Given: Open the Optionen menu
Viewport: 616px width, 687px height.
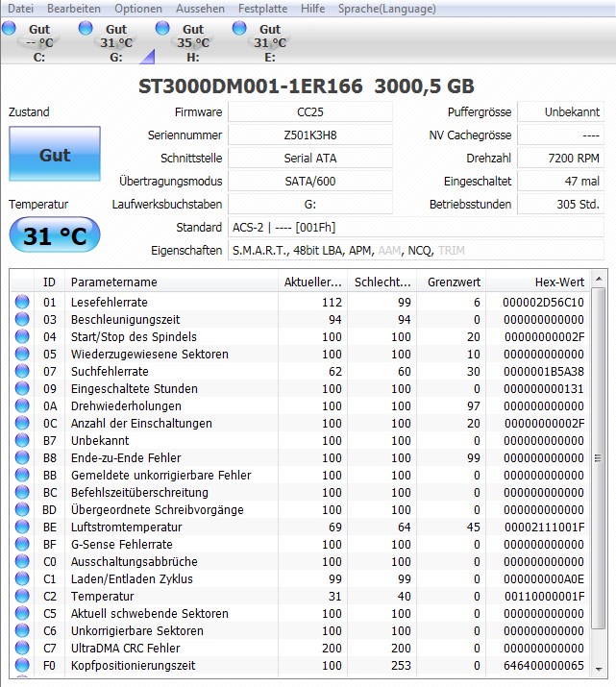Looking at the screenshot, I should point(138,9).
